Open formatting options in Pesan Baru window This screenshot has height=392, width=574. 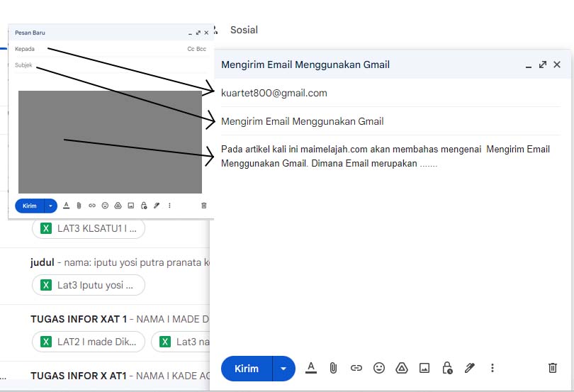(67, 206)
